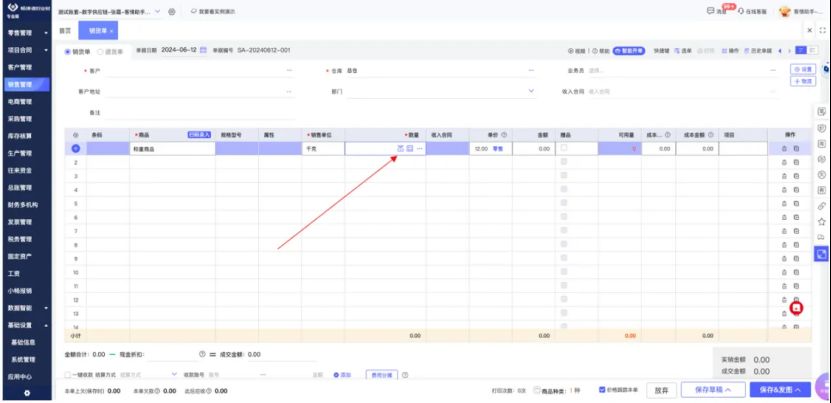The image size is (831, 403).
Task: Tick the 赠品 checkbox in the first row
Action: tap(565, 148)
